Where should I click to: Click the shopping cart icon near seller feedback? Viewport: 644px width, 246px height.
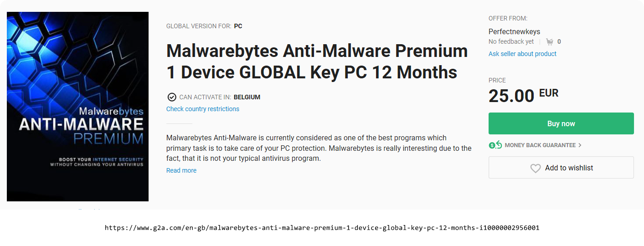[x=550, y=42]
